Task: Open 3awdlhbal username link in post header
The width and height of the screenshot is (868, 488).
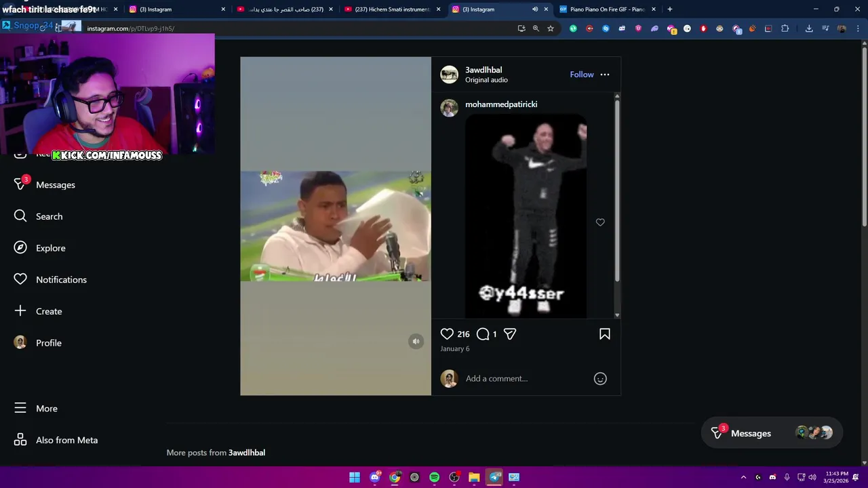Action: click(484, 70)
